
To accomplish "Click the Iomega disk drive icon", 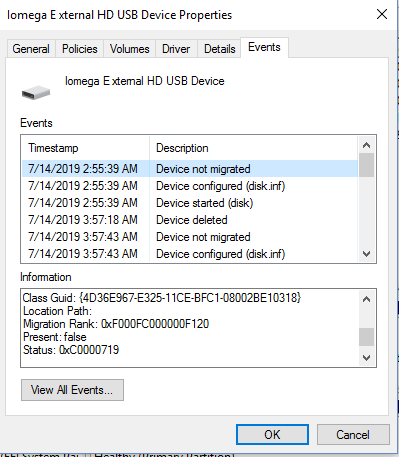I will click(36, 92).
